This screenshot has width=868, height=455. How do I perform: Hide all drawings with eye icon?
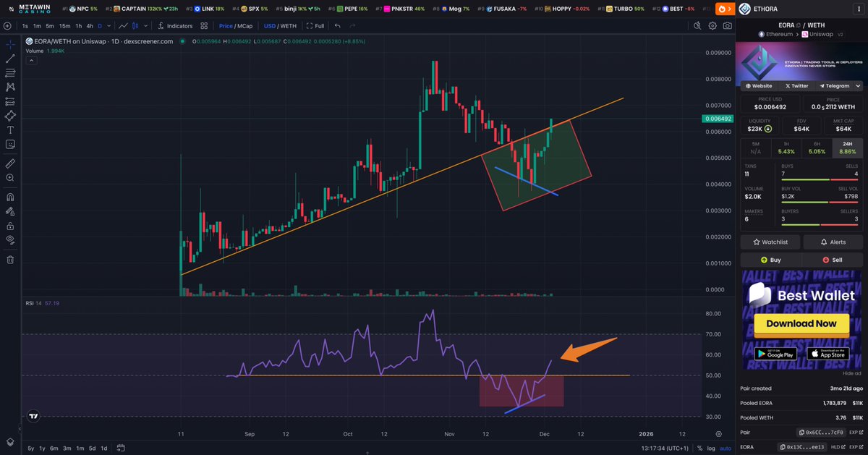[x=10, y=240]
